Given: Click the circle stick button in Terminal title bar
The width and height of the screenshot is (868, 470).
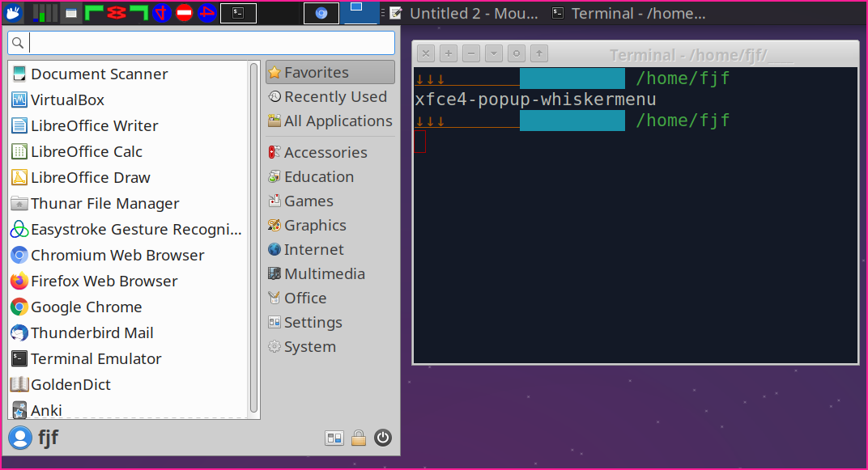Looking at the screenshot, I should (x=517, y=53).
